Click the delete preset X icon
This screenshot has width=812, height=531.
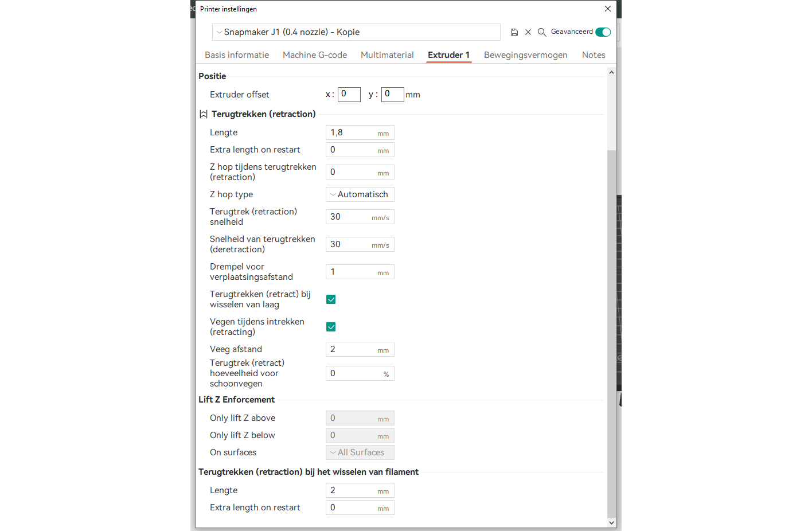[528, 32]
